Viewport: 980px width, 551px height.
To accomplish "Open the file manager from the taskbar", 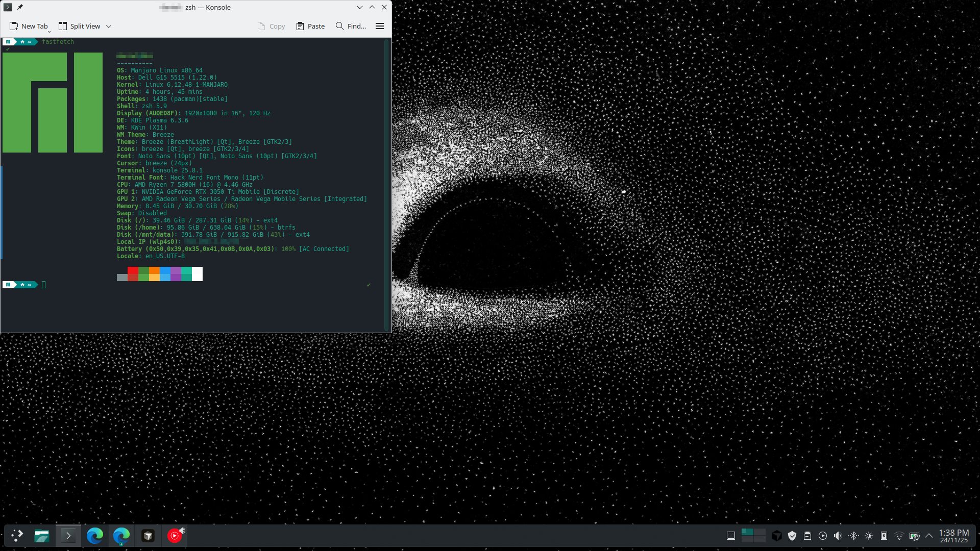I will coord(42,536).
